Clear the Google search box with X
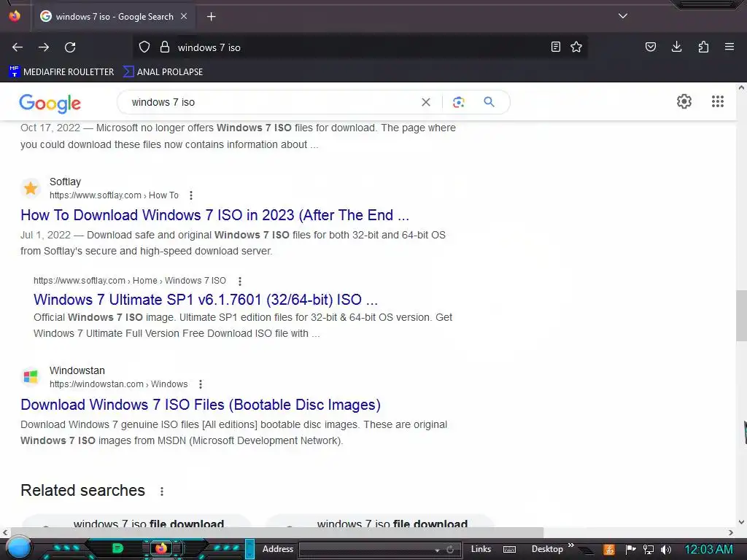Image resolution: width=747 pixels, height=560 pixels. coord(426,102)
